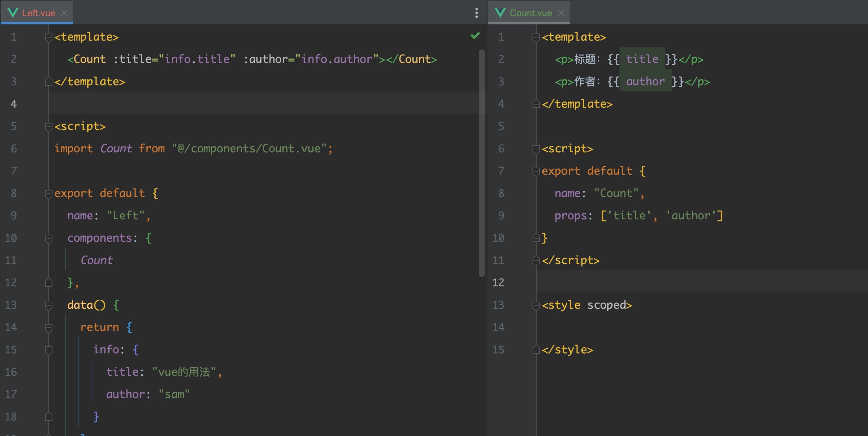
Task: Click the props array ['title', 'author']
Action: pos(662,216)
